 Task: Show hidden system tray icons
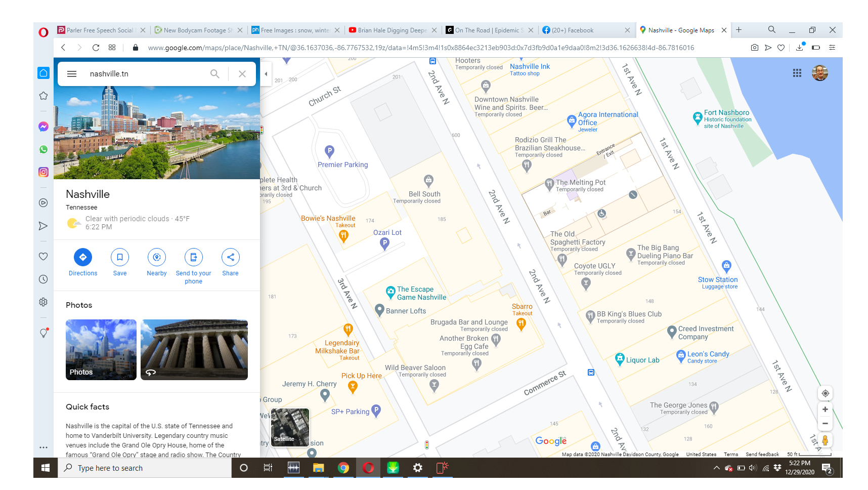point(716,468)
